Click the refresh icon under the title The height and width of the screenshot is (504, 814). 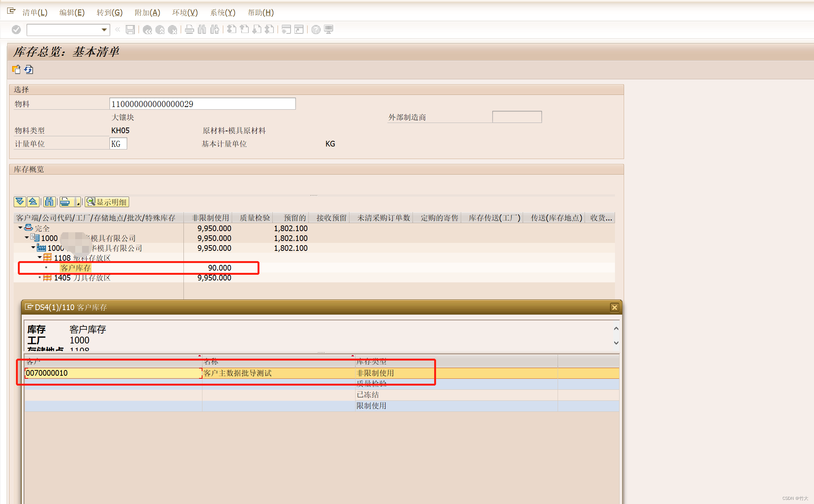pyautogui.click(x=28, y=69)
